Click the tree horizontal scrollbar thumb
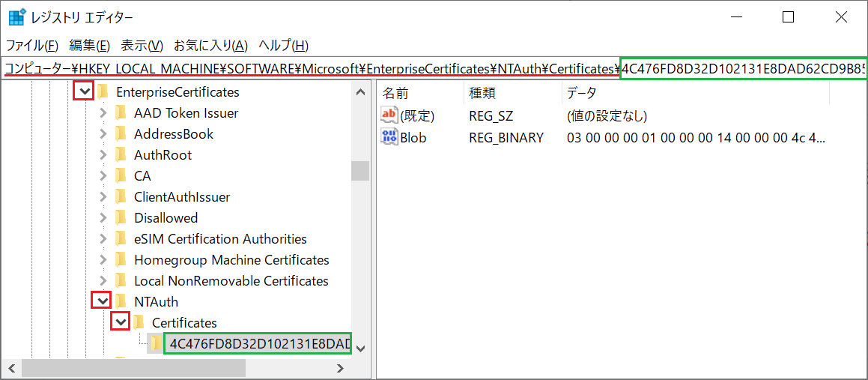 (133, 368)
